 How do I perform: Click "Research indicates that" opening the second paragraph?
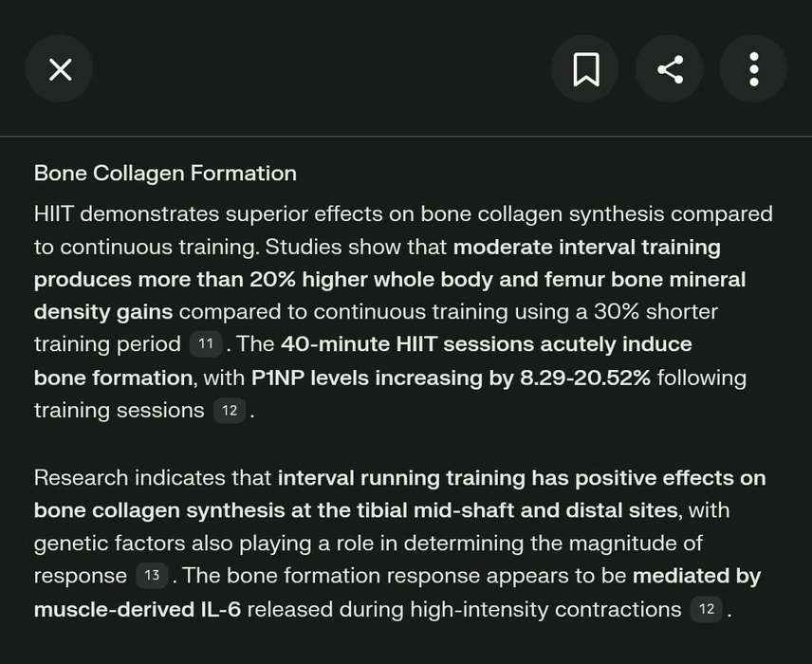point(152,477)
